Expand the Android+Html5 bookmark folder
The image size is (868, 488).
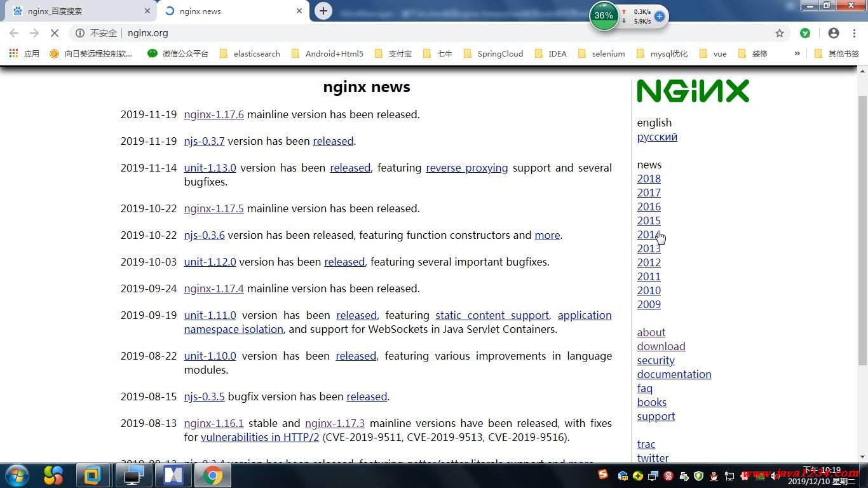click(x=327, y=53)
